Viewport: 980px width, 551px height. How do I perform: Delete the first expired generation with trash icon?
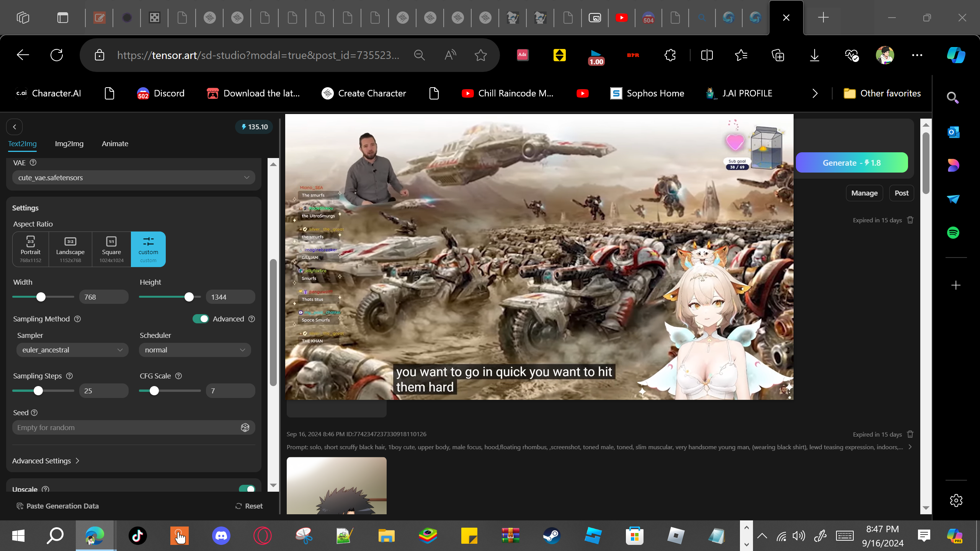click(910, 220)
